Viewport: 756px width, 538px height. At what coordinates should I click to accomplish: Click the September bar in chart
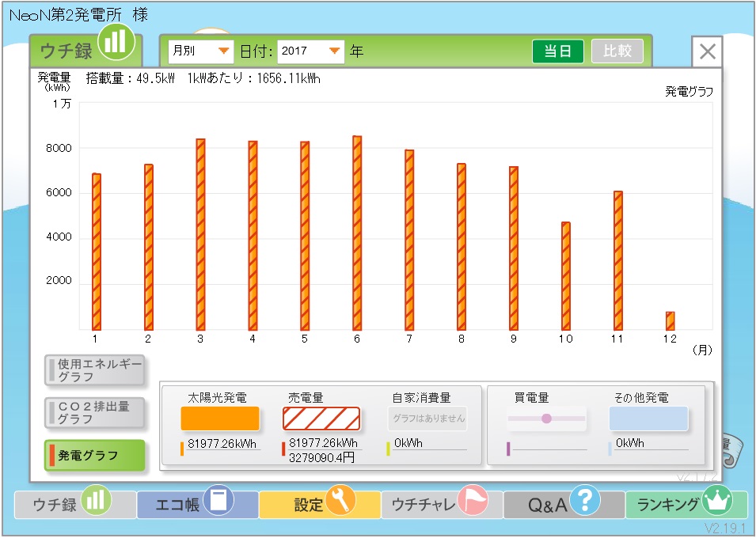tap(514, 248)
